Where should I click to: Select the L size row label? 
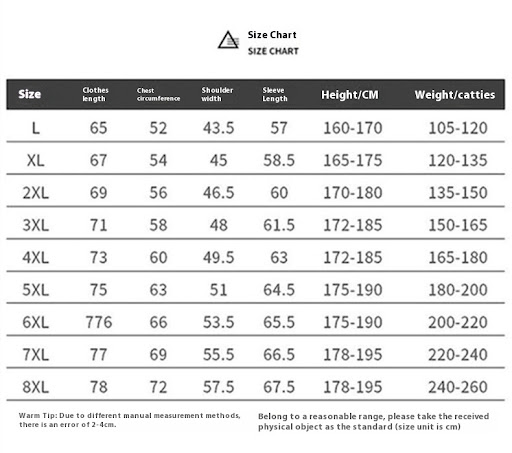[36, 128]
